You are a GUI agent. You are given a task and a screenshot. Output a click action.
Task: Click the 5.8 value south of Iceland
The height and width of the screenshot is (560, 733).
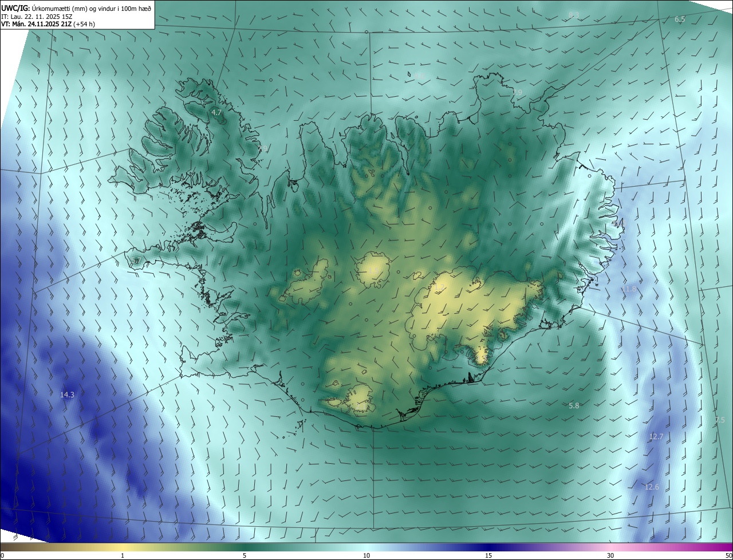(x=574, y=405)
